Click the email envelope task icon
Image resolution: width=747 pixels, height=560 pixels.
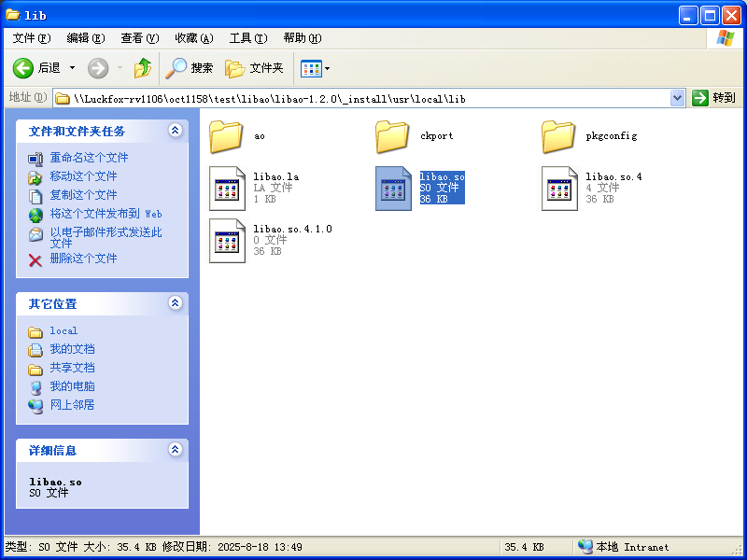click(35, 234)
